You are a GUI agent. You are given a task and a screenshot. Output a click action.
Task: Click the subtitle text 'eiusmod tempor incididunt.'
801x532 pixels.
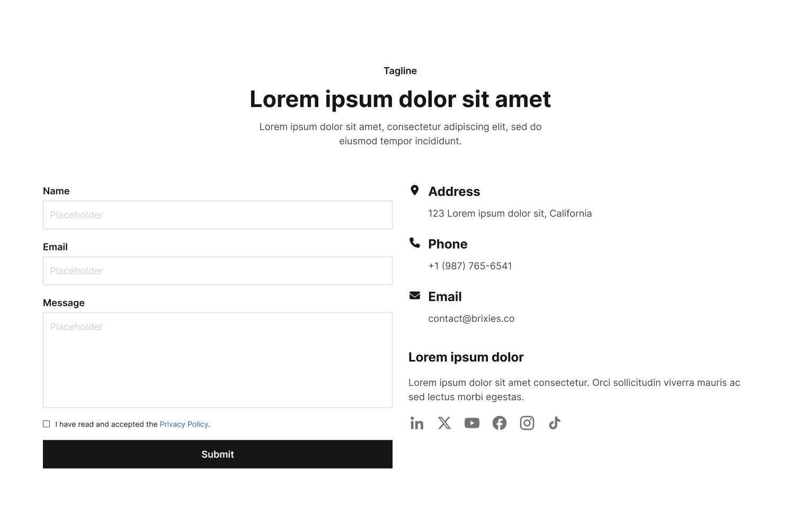400,141
